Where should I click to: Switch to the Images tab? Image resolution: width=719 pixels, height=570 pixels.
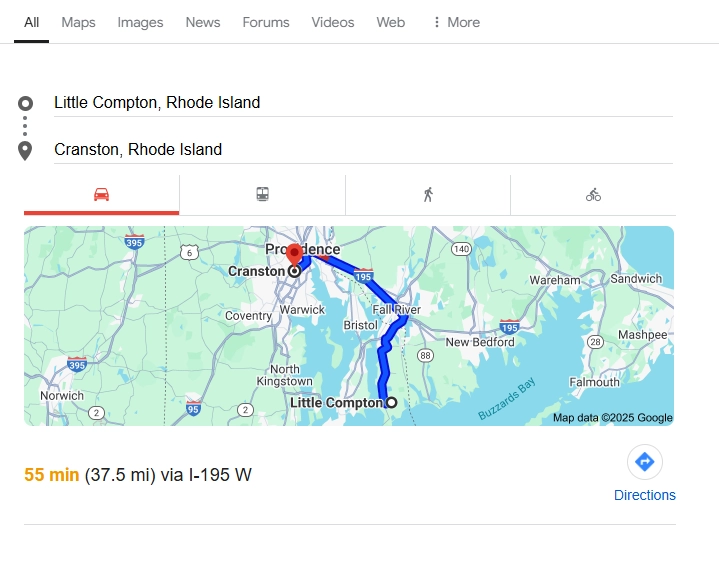click(x=140, y=22)
